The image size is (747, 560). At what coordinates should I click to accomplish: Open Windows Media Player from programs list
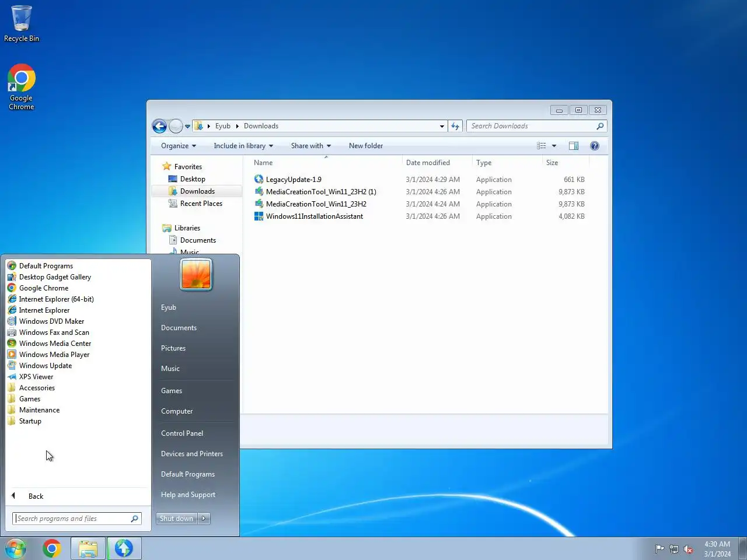click(x=54, y=355)
